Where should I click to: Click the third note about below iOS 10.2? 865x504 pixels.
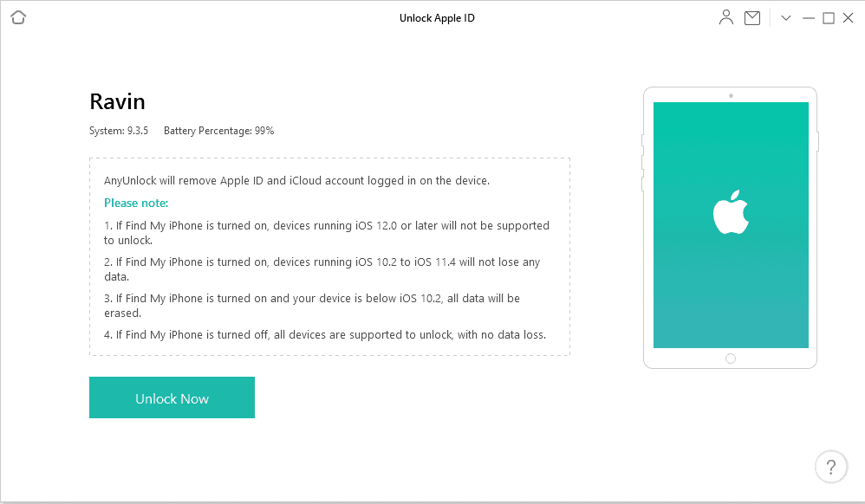[x=311, y=306]
